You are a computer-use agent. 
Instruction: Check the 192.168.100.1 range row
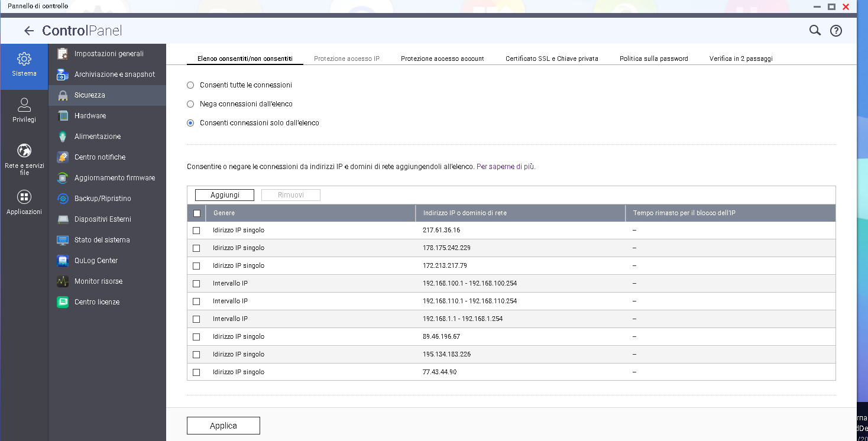[x=196, y=284]
